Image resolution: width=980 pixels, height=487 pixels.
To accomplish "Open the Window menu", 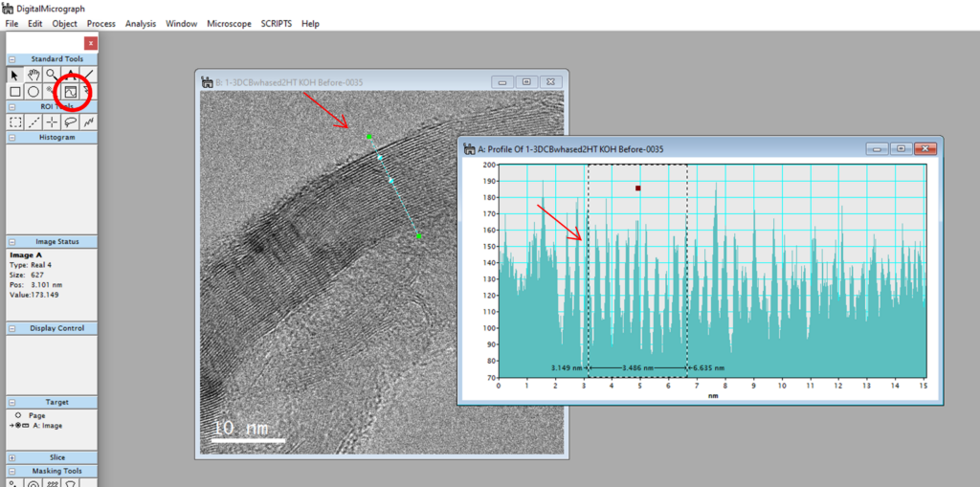I will (x=181, y=24).
